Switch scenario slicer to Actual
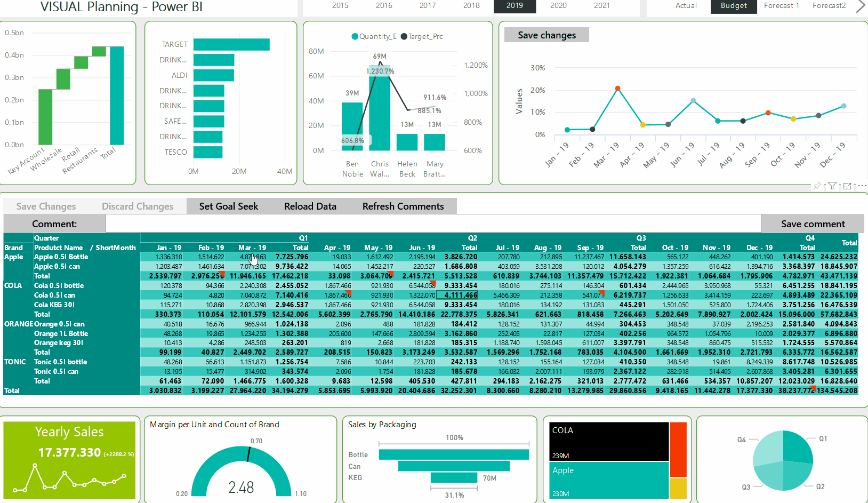868x503 pixels. (x=686, y=6)
